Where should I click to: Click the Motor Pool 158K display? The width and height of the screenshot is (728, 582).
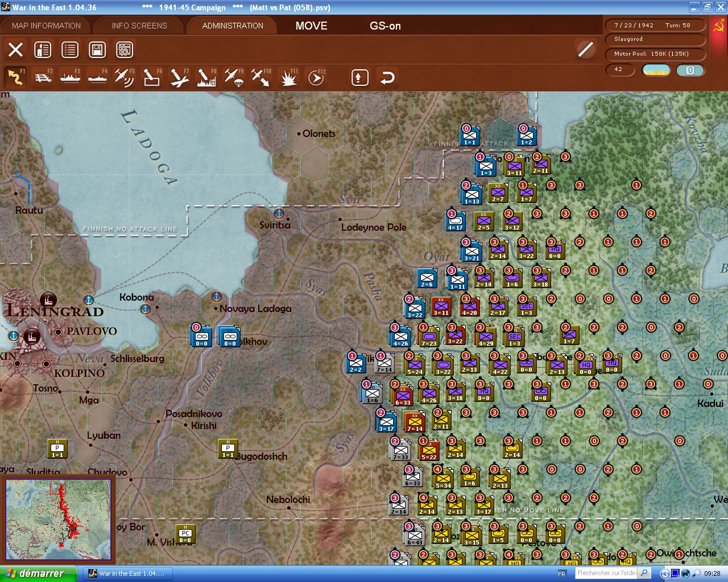(655, 54)
